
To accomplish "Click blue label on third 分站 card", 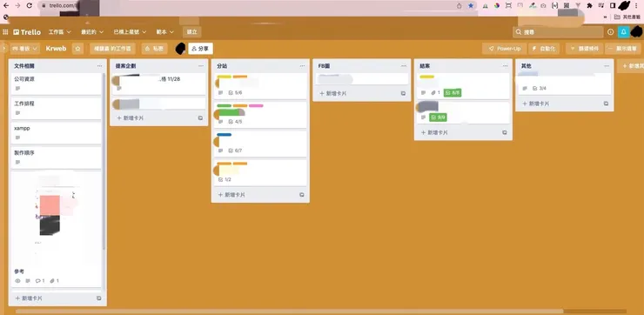I will point(225,135).
